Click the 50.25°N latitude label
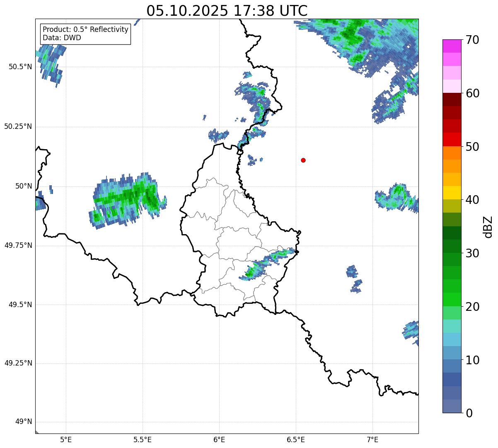Viewport: 498px width, 448px height. [18, 126]
